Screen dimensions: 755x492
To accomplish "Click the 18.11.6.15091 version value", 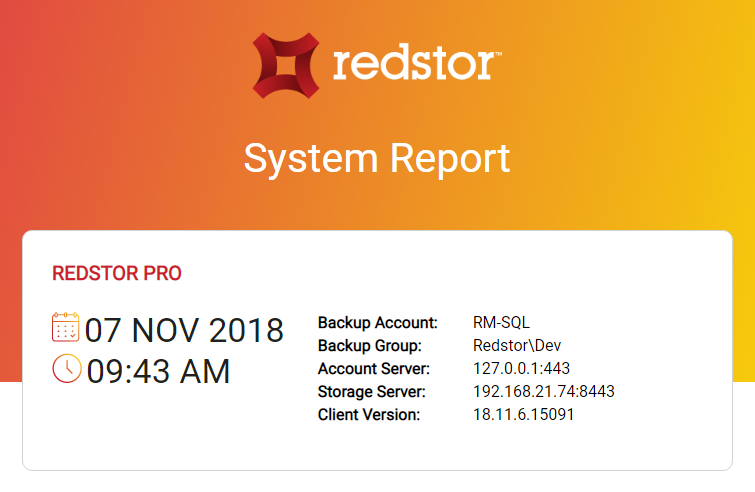I will click(524, 414).
